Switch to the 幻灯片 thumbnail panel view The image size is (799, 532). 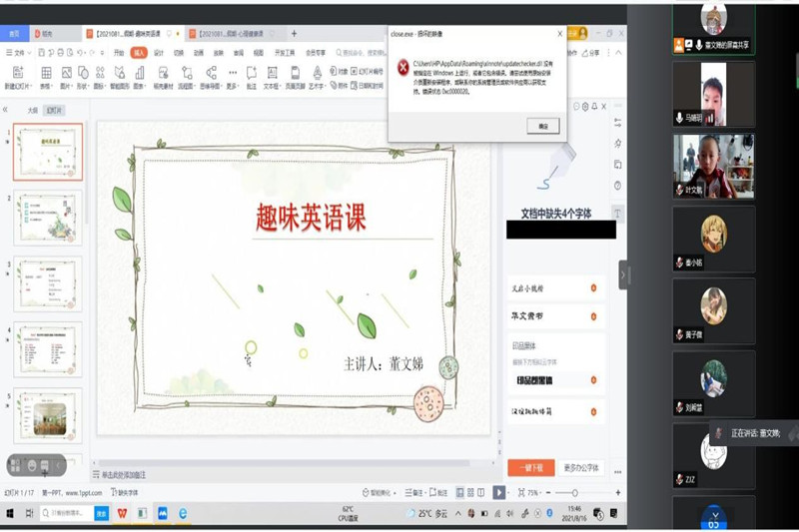57,111
